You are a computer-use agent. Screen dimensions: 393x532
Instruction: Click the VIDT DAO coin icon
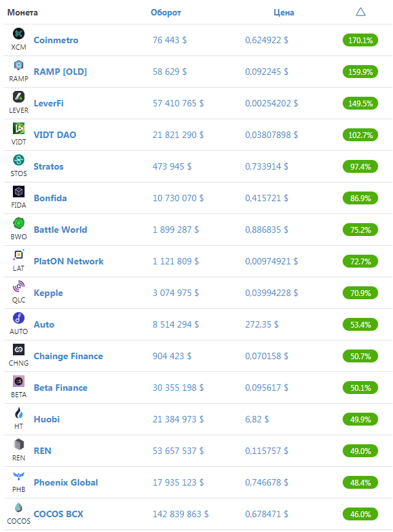[18, 128]
